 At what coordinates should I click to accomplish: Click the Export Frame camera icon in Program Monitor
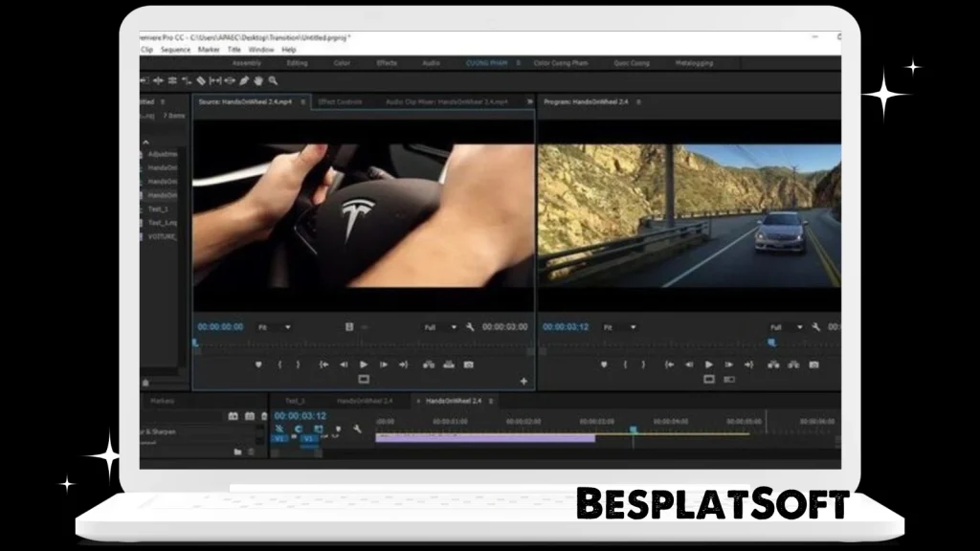813,364
